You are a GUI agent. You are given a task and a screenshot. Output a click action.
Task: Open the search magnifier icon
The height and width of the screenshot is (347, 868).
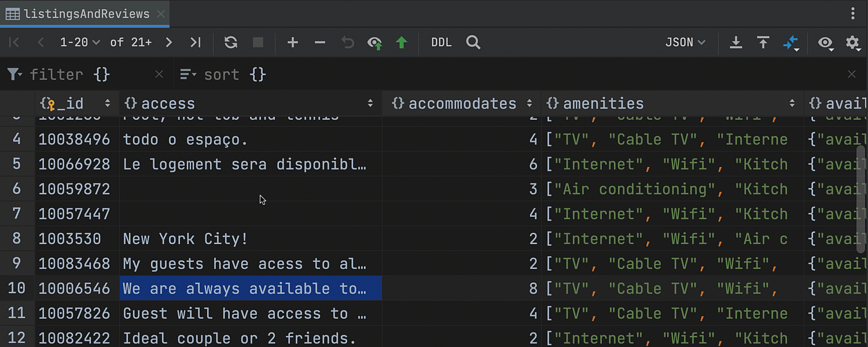473,42
